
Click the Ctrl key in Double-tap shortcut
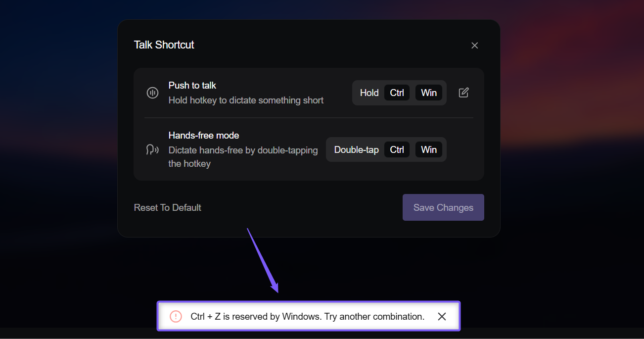coord(397,149)
